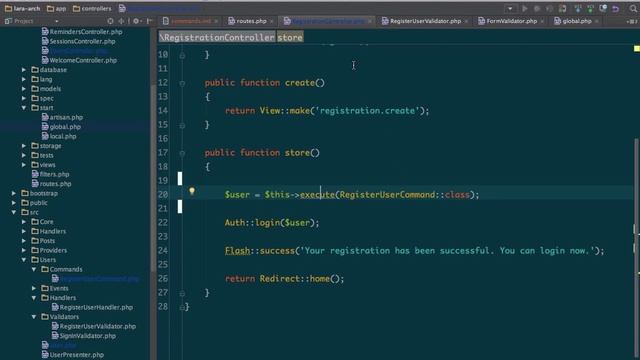Click line number 22 in the gutter
This screenshot has height=360, width=640.
[163, 223]
